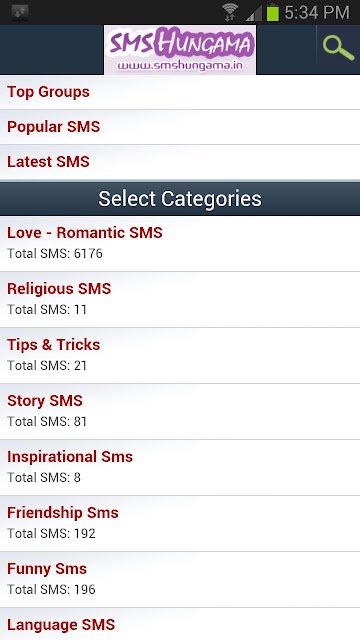The image size is (360, 640).
Task: Choose Tips & Tricks category
Action: [x=180, y=355]
